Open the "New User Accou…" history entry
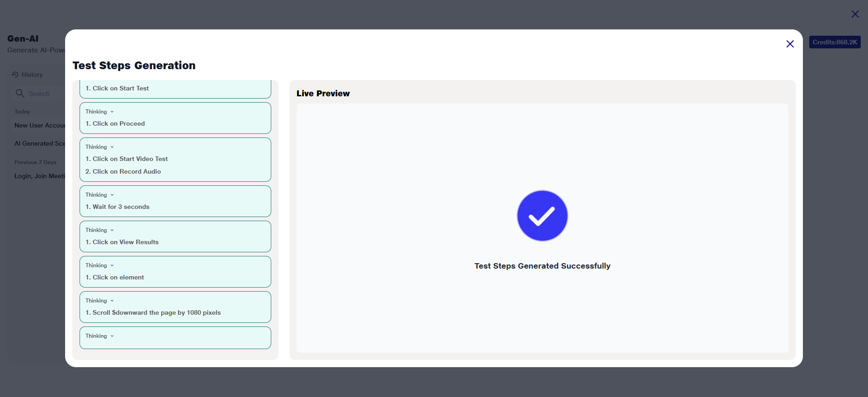Viewport: 868px width, 397px height. [x=40, y=125]
